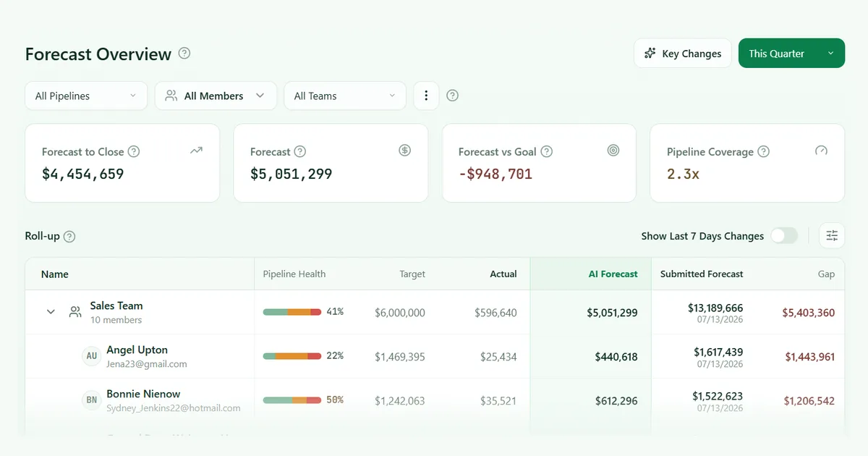Screen dimensions: 868x456
Task: Click Sales Team pipeline health bar
Action: (292, 312)
